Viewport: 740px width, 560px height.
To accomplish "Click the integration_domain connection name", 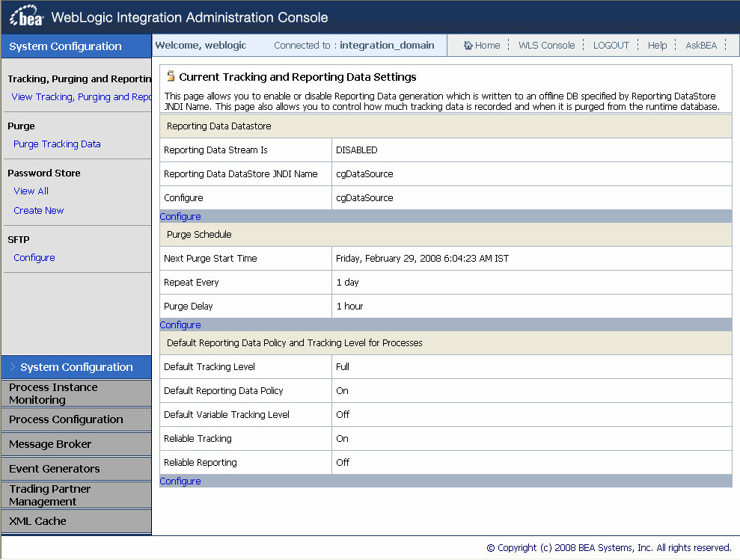I will (x=387, y=46).
